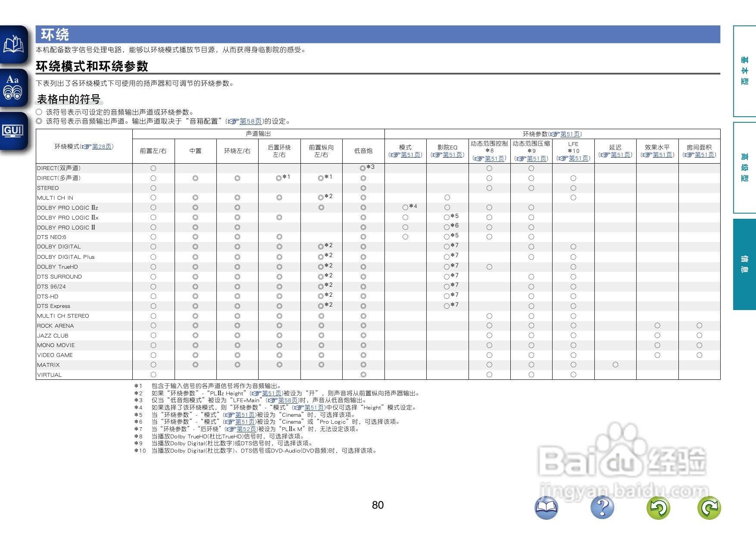The width and height of the screenshot is (756, 534).
Task: Select the DTS SURROUND row label
Action: point(59,277)
